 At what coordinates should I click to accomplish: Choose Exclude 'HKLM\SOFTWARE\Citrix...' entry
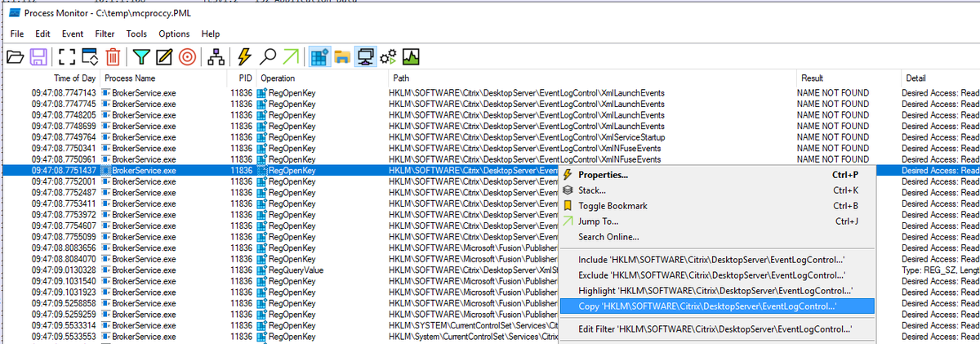tap(716, 275)
